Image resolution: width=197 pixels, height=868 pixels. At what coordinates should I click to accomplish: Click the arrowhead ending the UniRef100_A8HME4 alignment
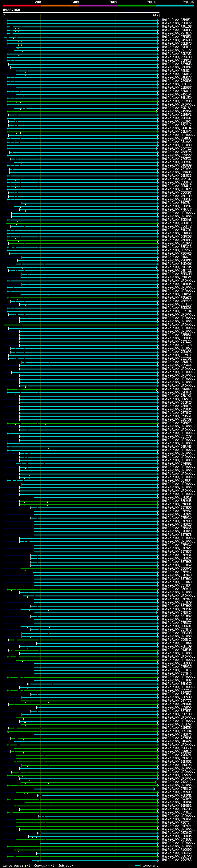[158, 20]
